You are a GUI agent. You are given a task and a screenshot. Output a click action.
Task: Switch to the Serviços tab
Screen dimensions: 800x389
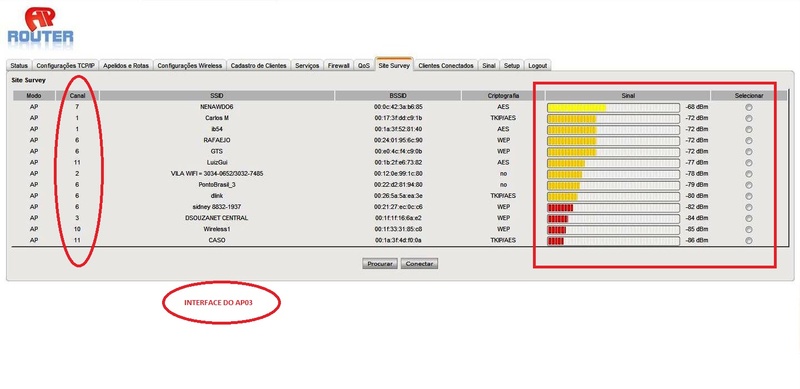point(307,66)
